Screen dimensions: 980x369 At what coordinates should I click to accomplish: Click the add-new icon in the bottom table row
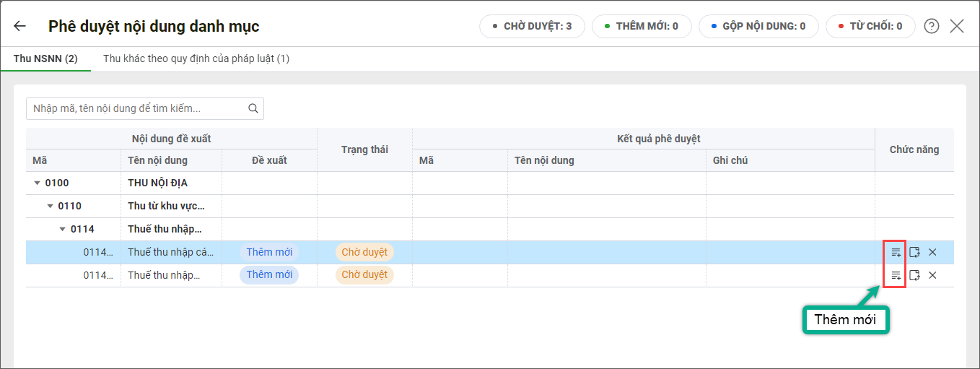click(x=896, y=275)
